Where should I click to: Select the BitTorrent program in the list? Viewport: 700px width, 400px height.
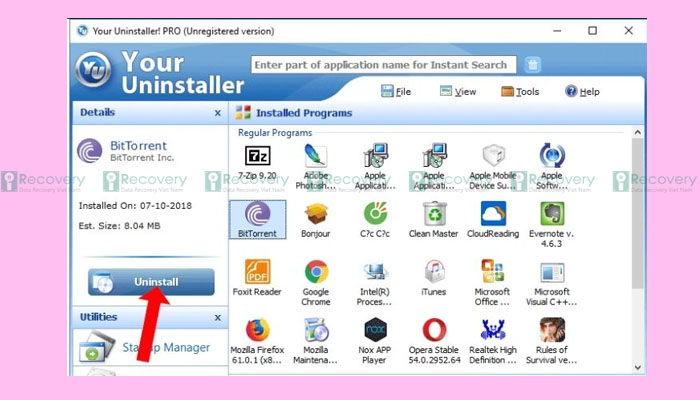(x=258, y=219)
